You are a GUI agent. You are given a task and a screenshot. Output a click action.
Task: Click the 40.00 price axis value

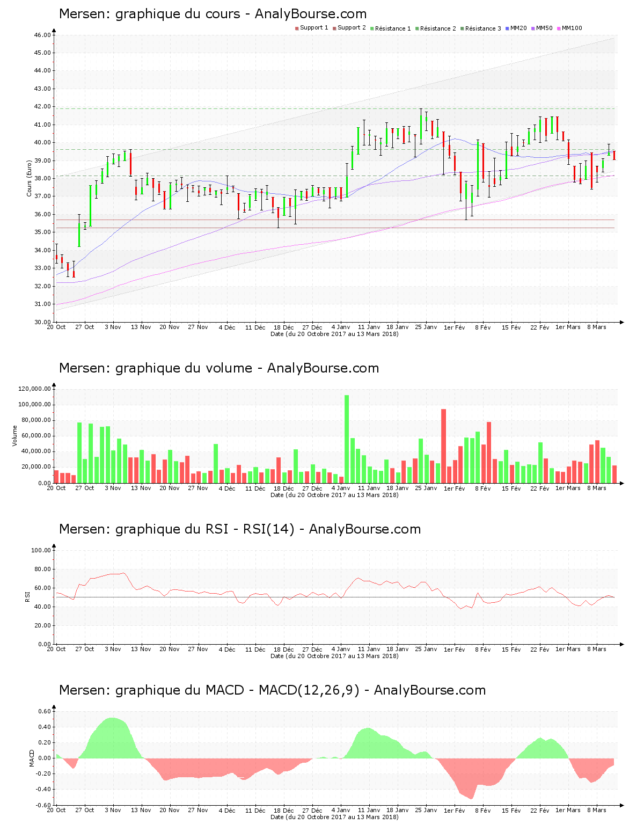click(x=42, y=143)
